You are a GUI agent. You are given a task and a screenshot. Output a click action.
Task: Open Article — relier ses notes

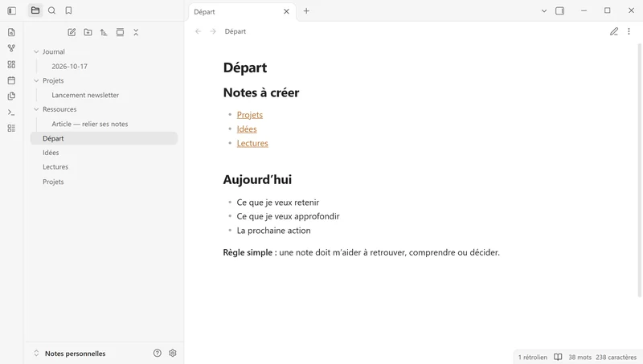[x=90, y=124]
